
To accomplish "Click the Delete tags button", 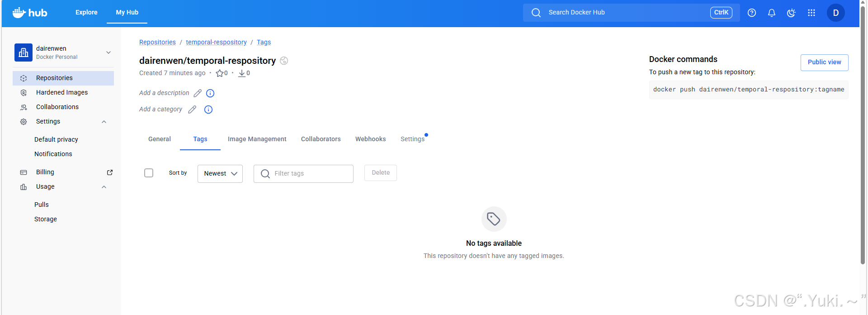I will tap(381, 173).
